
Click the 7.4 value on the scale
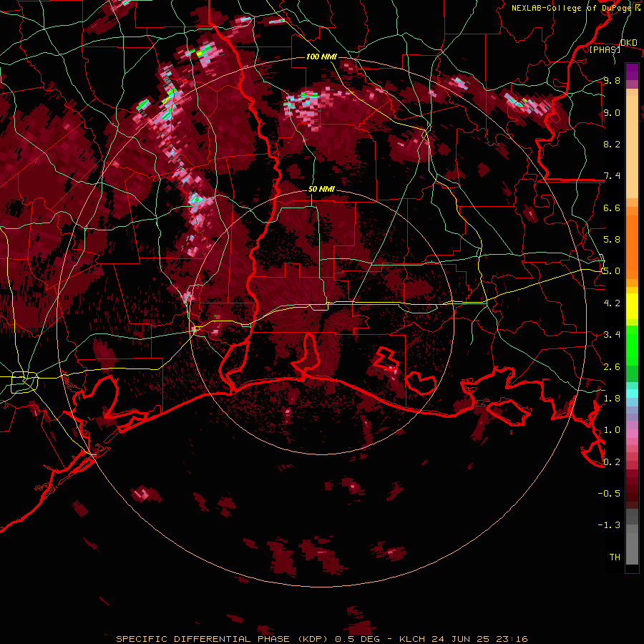[x=612, y=176]
